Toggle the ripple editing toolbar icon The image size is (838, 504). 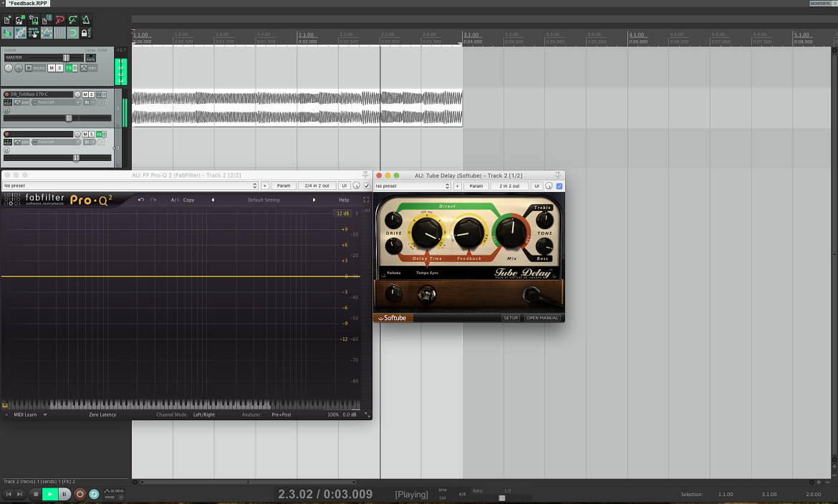[x=34, y=33]
